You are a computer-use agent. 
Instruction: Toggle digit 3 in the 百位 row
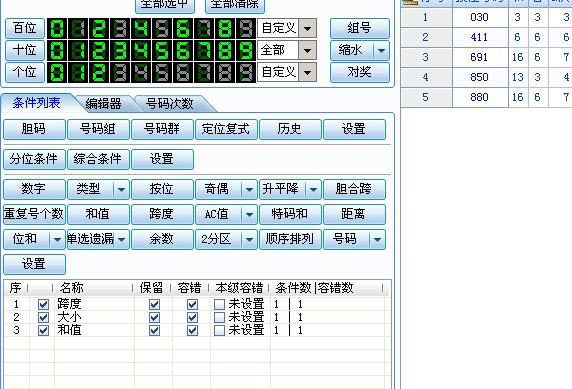coord(120,28)
